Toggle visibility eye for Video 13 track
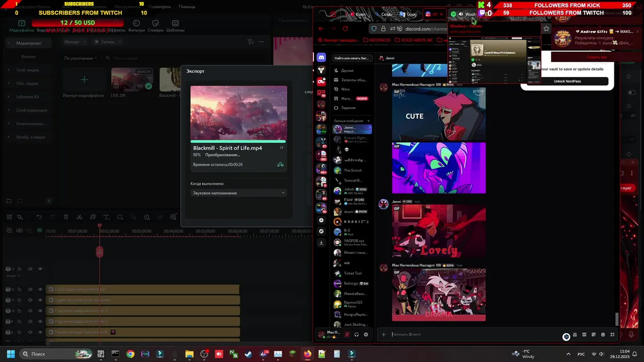Viewport: 644px width, 362px height. click(40, 268)
